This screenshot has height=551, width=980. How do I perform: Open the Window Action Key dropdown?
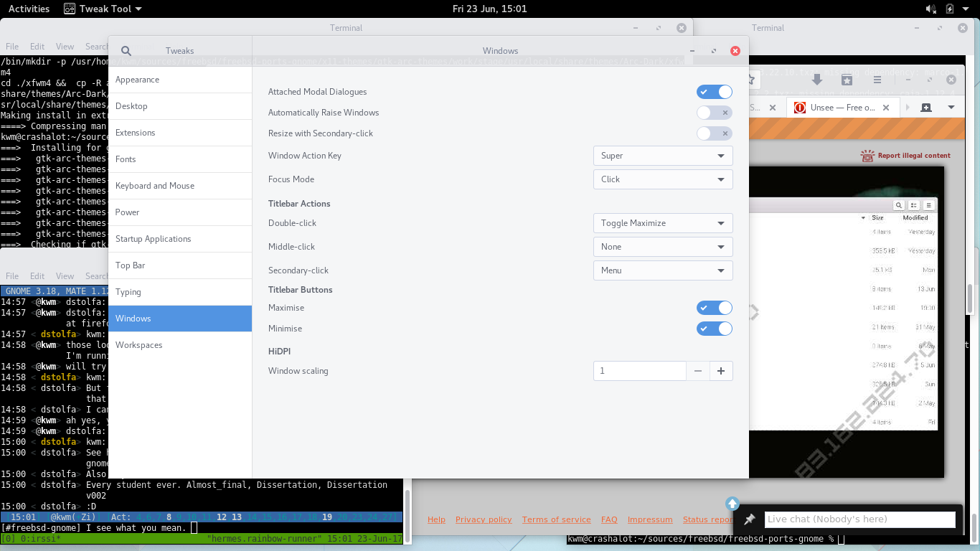click(662, 156)
